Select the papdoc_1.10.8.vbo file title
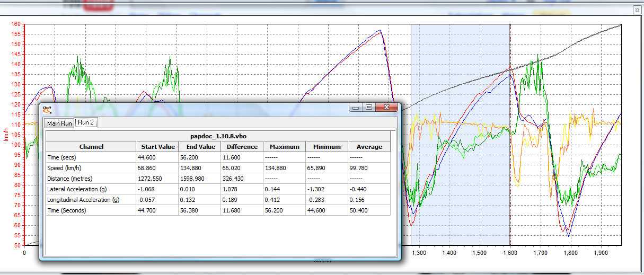 [218, 136]
